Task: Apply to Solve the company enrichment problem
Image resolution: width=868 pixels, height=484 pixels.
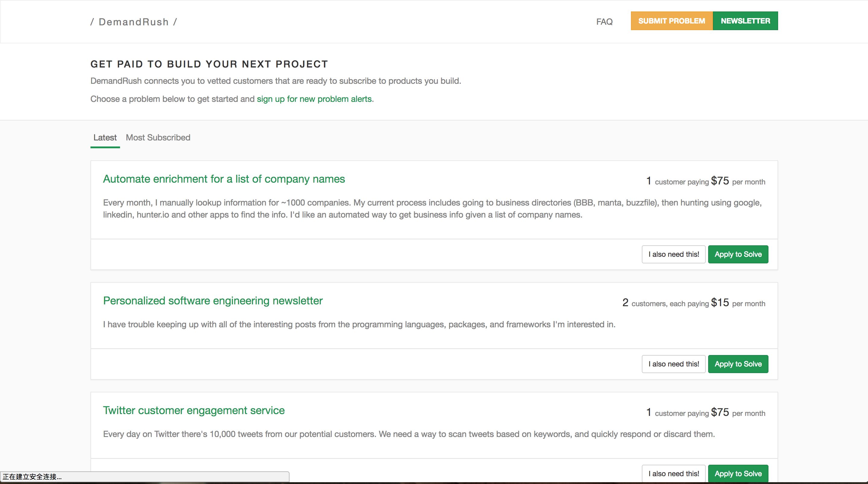Action: 738,254
